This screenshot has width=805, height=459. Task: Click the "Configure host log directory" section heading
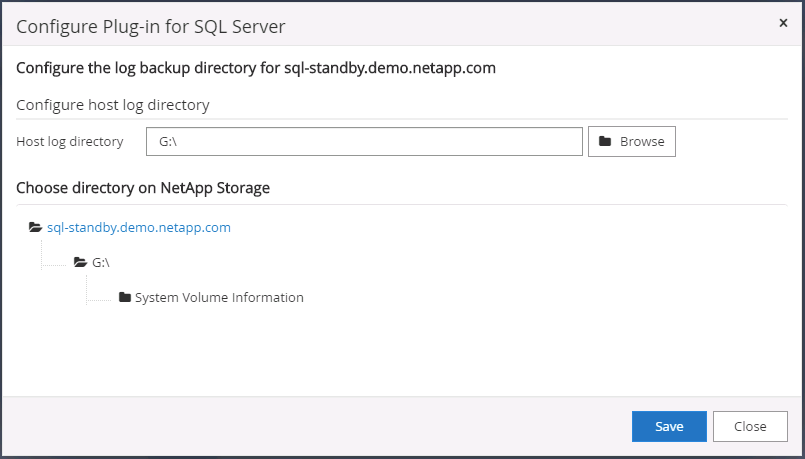[113, 105]
